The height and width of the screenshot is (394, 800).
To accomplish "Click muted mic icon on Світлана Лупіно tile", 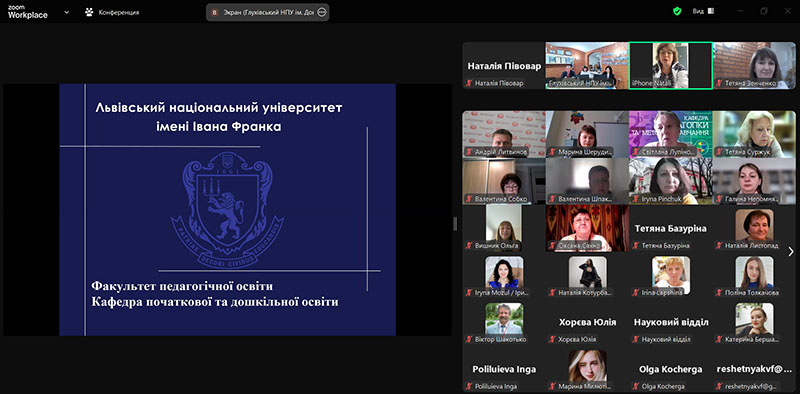I will (x=635, y=152).
